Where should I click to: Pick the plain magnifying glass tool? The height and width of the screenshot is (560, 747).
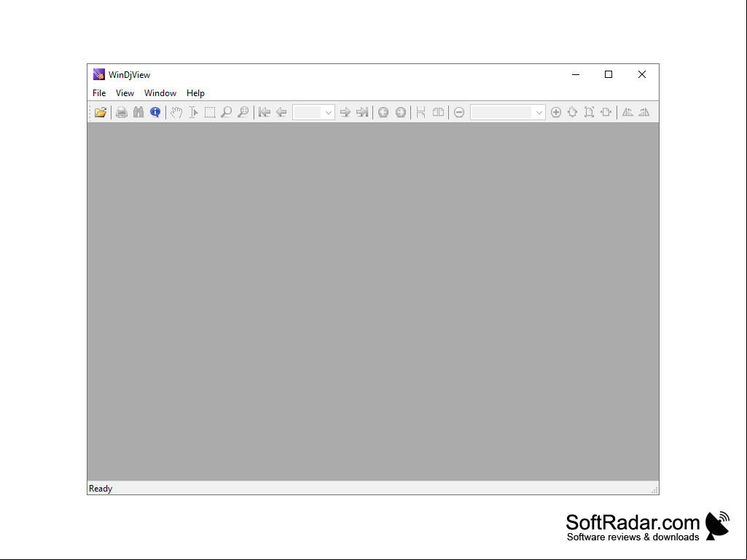coord(227,112)
